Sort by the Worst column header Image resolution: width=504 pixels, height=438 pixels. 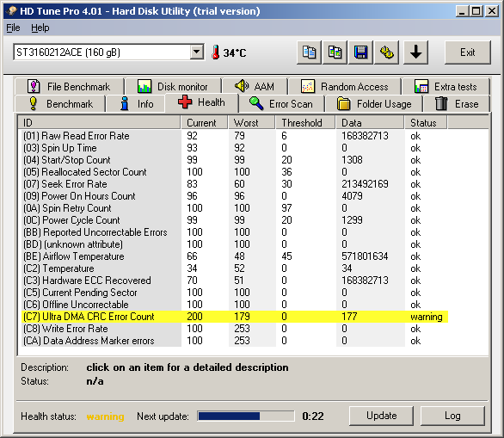252,122
